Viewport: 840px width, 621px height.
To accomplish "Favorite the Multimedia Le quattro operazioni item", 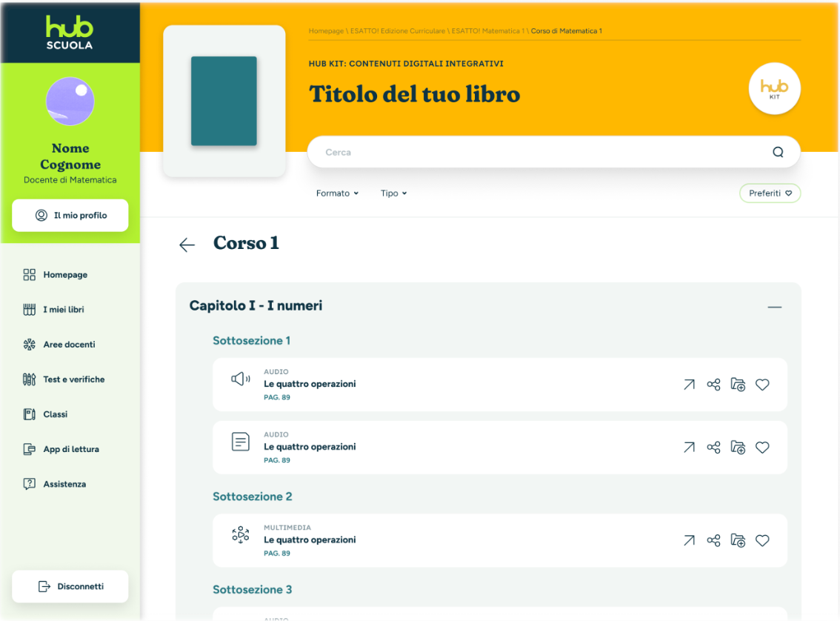I will pyautogui.click(x=762, y=541).
